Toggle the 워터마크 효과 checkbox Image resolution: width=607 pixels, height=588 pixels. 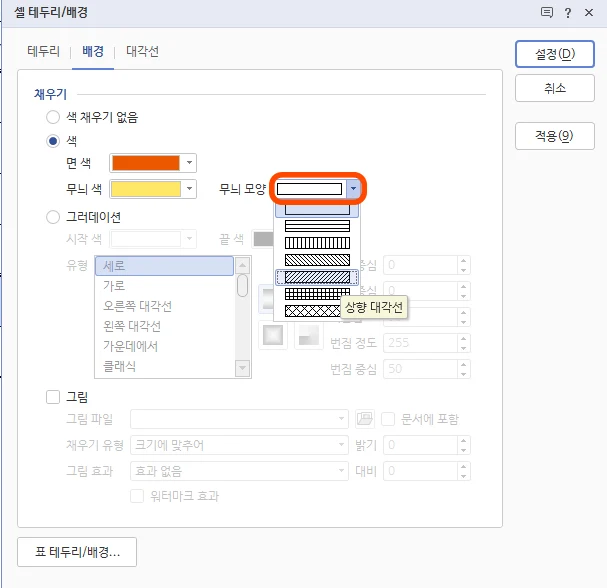coord(137,496)
